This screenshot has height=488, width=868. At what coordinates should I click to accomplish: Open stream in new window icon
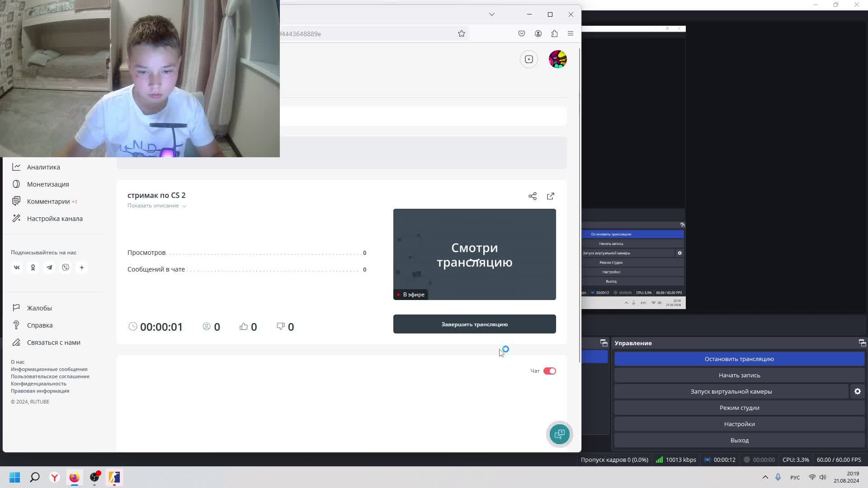pos(551,196)
